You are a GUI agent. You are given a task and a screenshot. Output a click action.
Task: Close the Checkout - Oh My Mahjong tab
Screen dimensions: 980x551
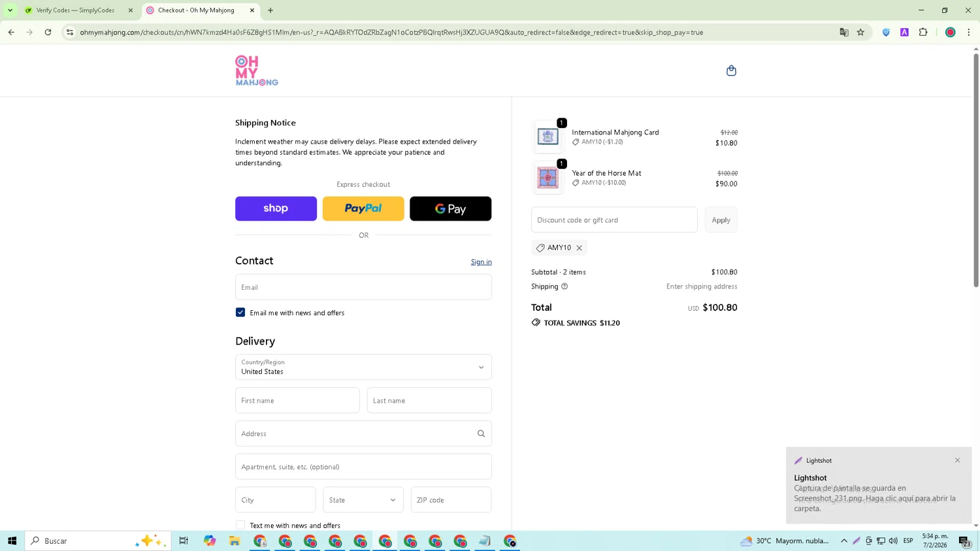pos(252,10)
